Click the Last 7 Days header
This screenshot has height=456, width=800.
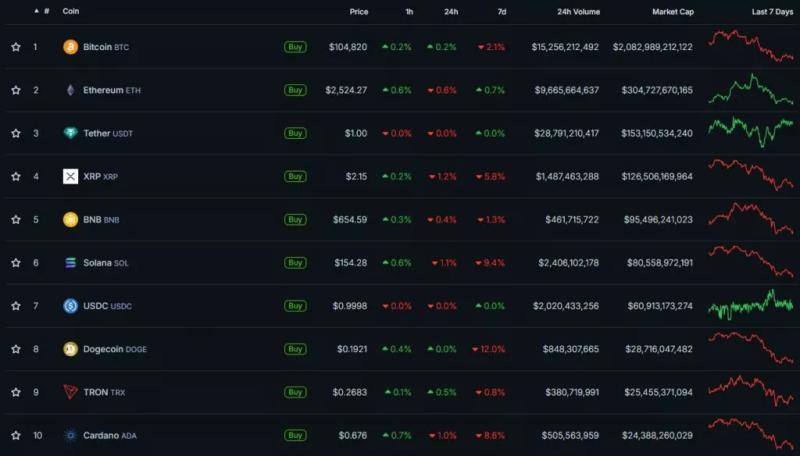[772, 12]
